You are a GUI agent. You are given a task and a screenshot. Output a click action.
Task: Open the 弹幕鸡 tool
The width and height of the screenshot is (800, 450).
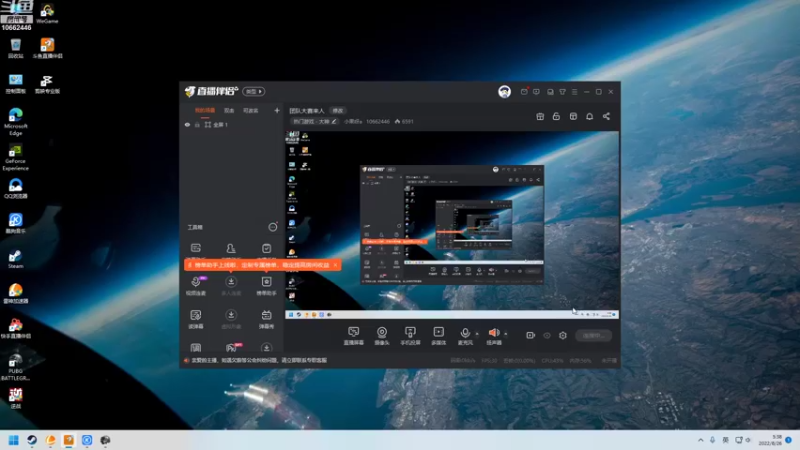266,319
